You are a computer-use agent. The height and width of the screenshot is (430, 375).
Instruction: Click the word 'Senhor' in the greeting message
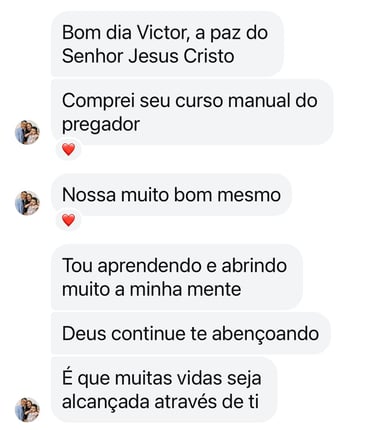(93, 56)
